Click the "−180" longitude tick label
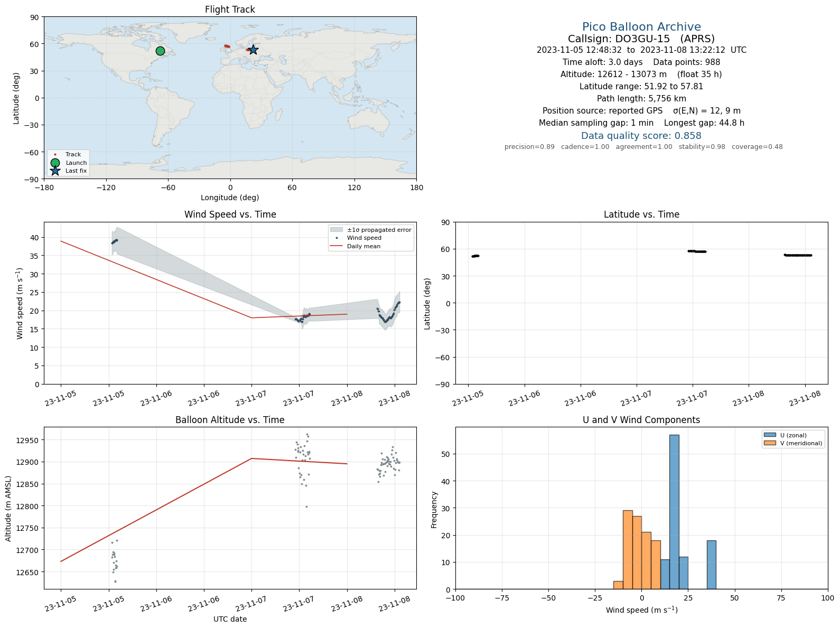 click(x=44, y=188)
